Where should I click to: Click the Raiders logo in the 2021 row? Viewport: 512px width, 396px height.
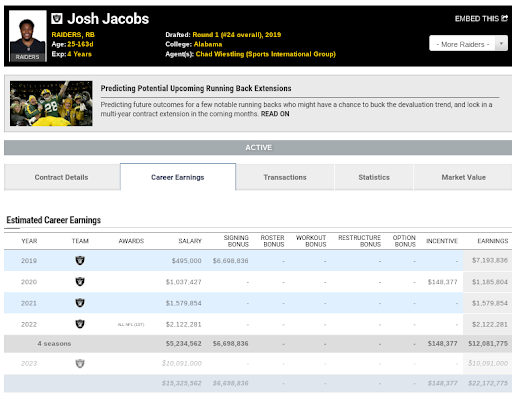click(x=80, y=303)
